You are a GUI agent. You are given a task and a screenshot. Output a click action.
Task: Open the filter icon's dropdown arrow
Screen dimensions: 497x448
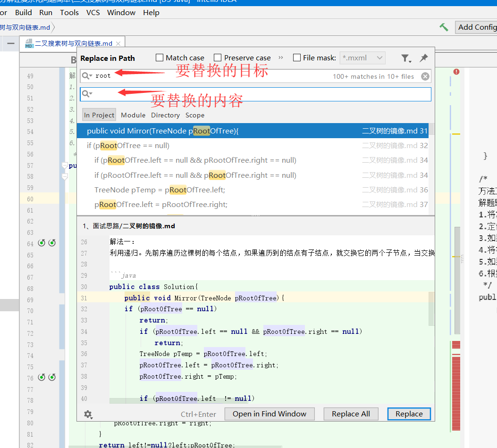(x=409, y=62)
